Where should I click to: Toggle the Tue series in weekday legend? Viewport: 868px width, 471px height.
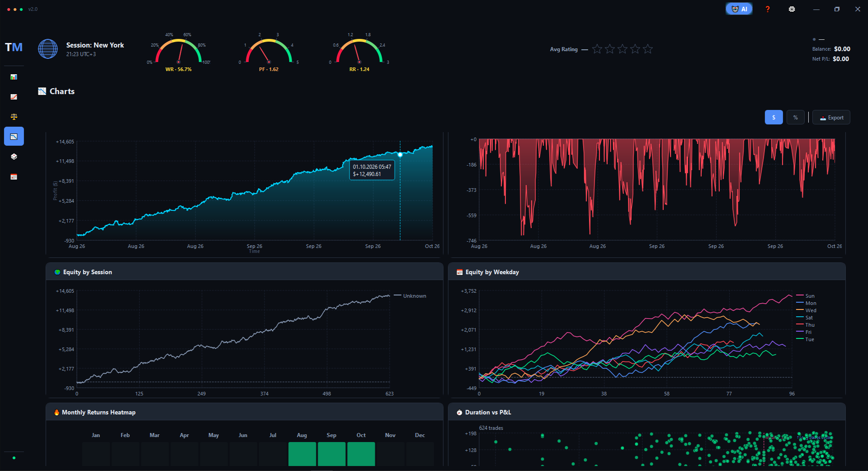point(806,339)
